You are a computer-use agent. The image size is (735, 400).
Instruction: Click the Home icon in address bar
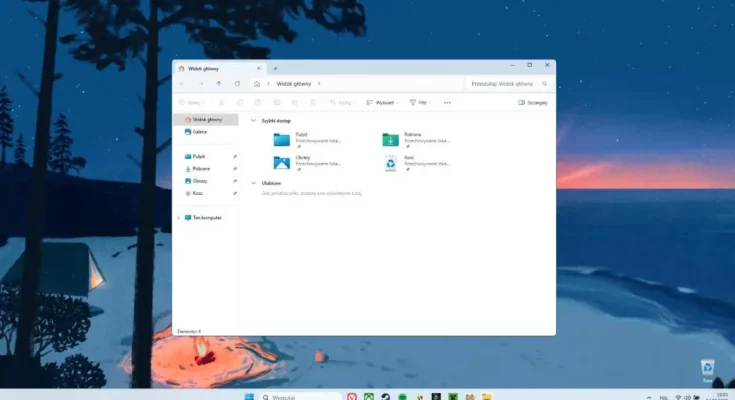tap(257, 84)
